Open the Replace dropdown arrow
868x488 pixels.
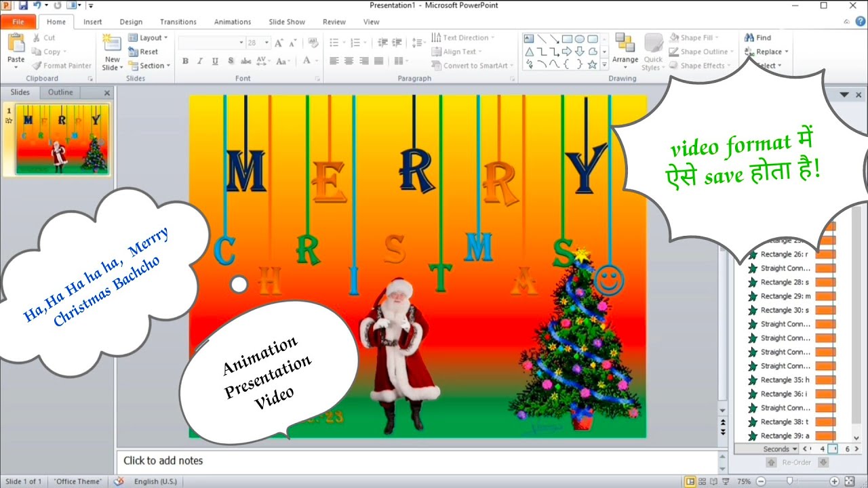pos(787,52)
